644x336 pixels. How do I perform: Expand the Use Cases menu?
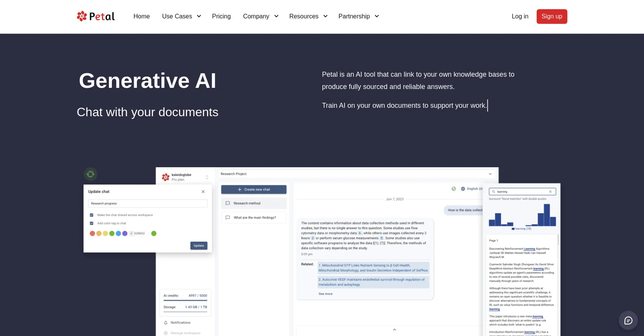[x=181, y=16]
